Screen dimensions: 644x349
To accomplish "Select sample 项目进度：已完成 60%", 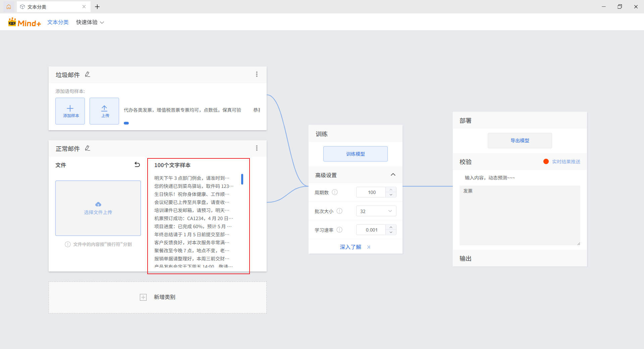I will coord(193,227).
